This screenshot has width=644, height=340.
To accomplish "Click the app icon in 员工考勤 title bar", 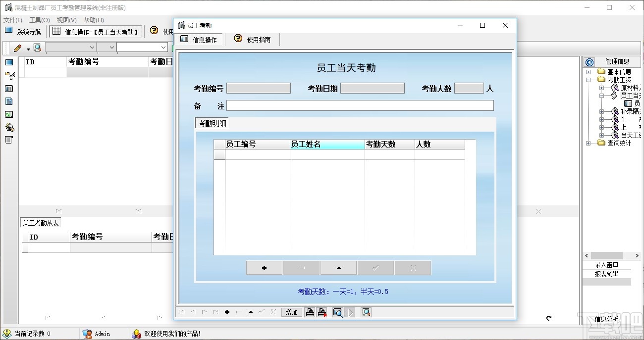I will click(x=182, y=25).
